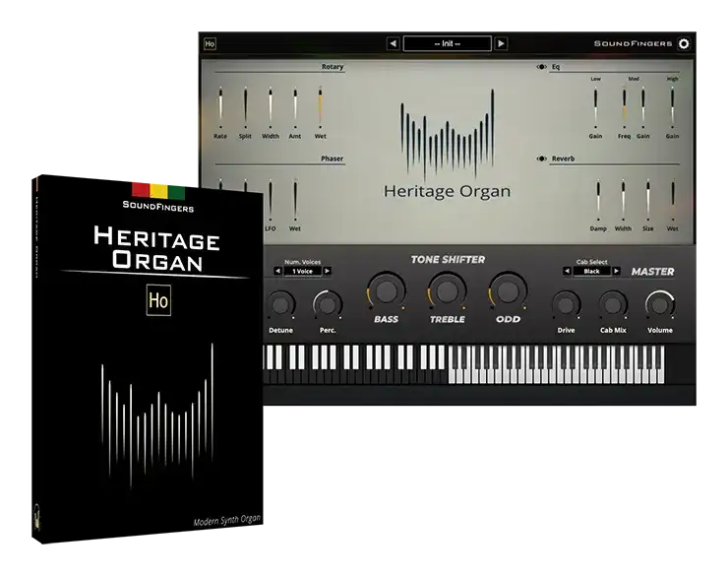The width and height of the screenshot is (728, 576).
Task: Adjust the Rotary Width slider
Action: pyautogui.click(x=271, y=107)
